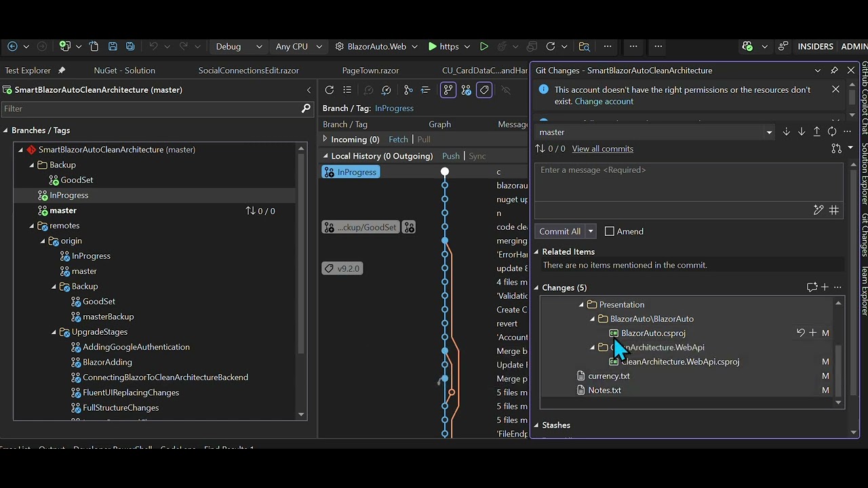
Task: Click the Change account link
Action: (604, 101)
